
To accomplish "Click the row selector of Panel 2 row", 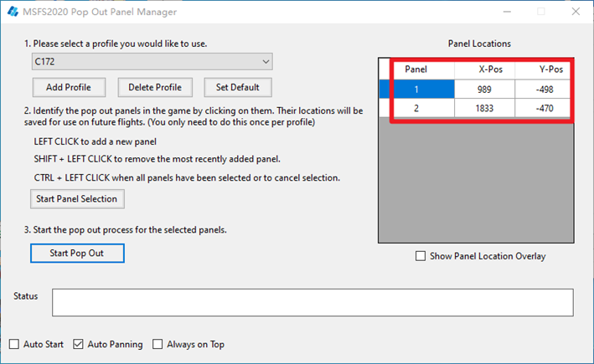I will click(385, 108).
